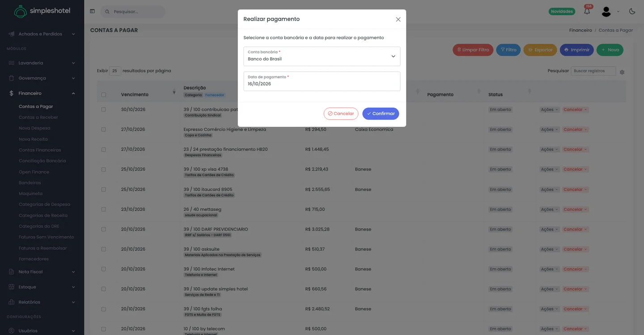This screenshot has width=644, height=335.
Task: Open Cancelar dropdown for fgts folha row
Action: coord(575,309)
